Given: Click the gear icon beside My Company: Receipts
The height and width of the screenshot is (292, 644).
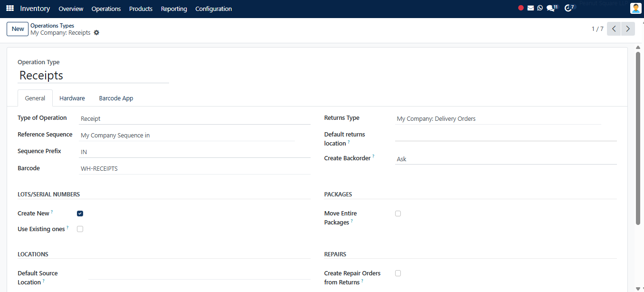Looking at the screenshot, I should coord(96,33).
